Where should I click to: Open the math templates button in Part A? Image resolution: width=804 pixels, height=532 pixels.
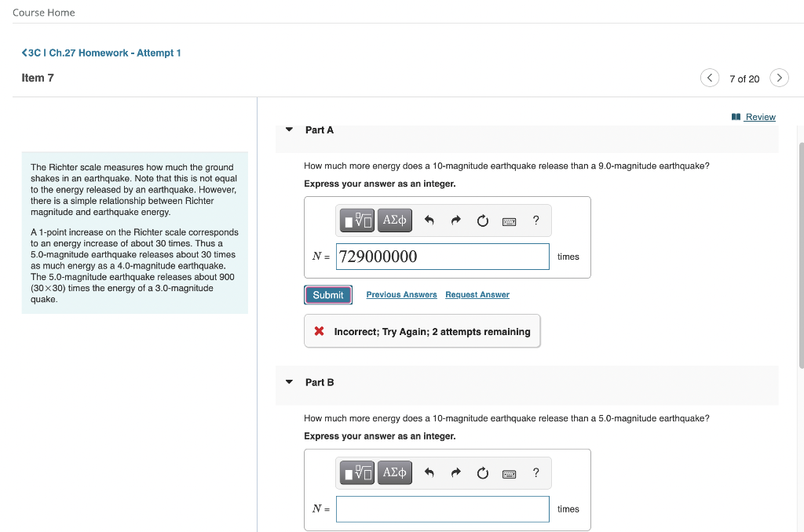[x=357, y=220]
